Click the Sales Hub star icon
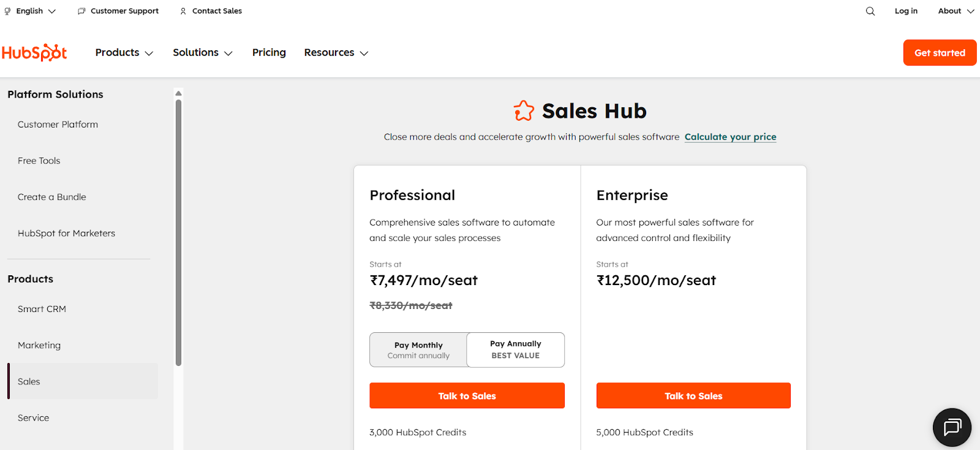Image resolution: width=980 pixels, height=450 pixels. click(x=524, y=111)
